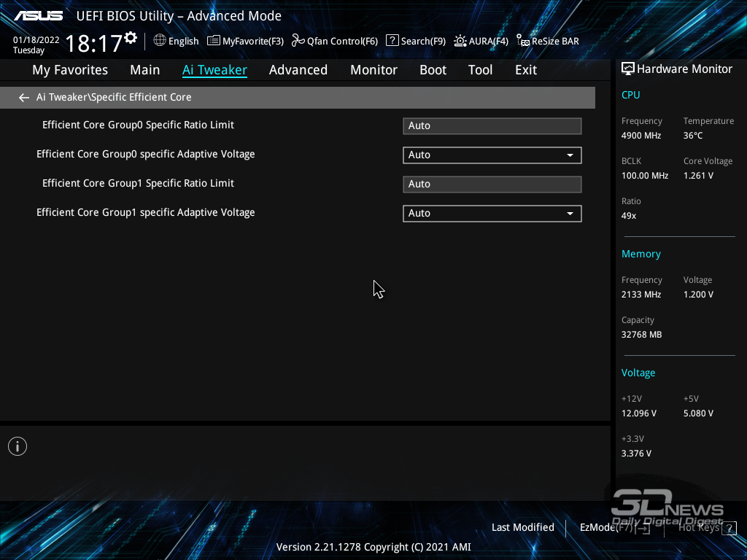Click the Group1 Specific Ratio Limit field

492,184
